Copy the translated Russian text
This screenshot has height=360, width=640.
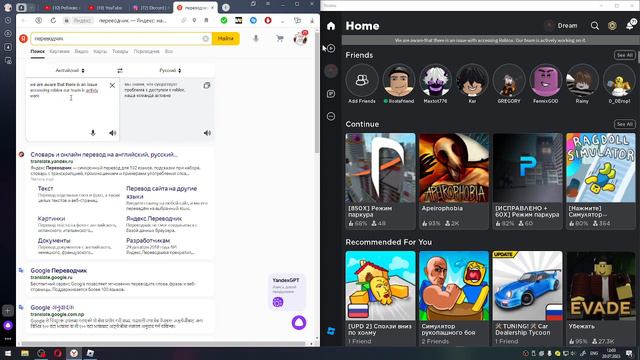pyautogui.click(x=207, y=85)
